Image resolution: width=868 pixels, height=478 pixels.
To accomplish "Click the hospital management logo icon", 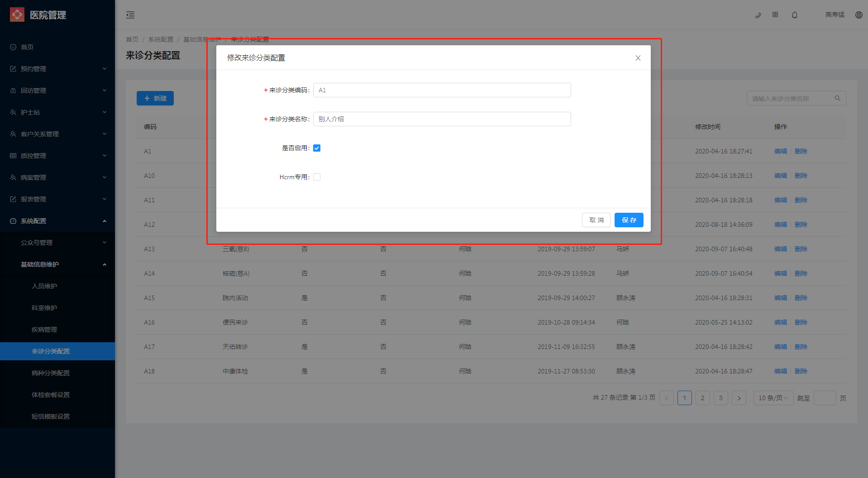I will pyautogui.click(x=17, y=14).
